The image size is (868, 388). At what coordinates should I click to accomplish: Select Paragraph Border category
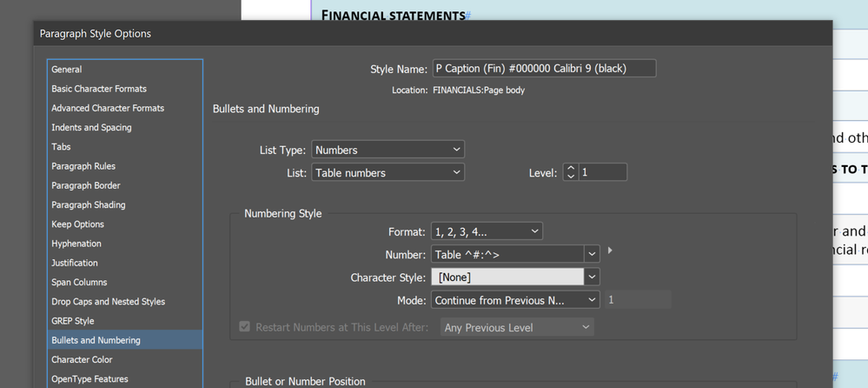(x=125, y=185)
